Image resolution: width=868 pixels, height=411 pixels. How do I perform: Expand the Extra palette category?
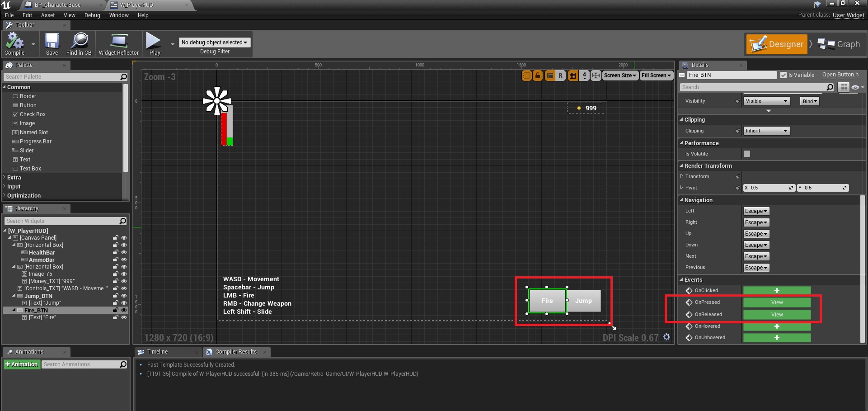click(14, 178)
